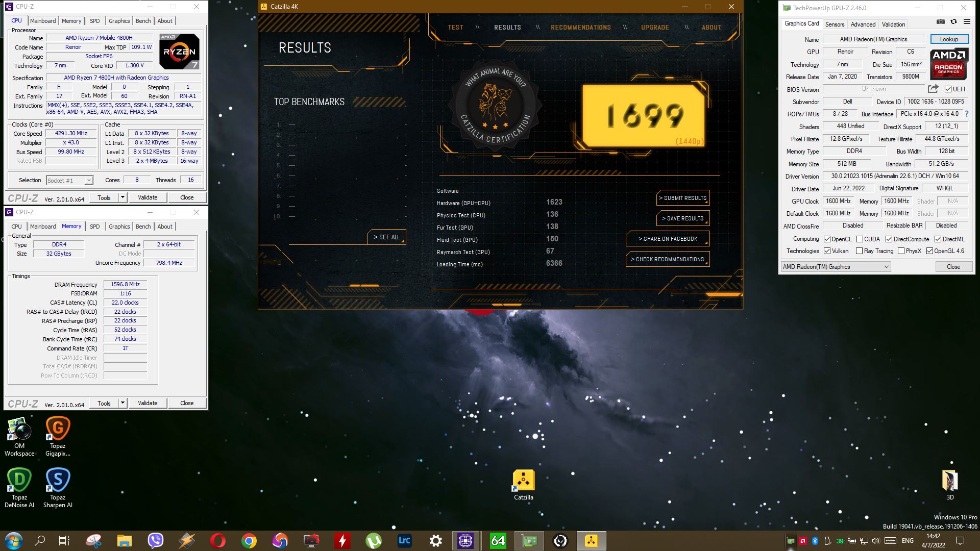Click the GPU-Z refresh icon
Viewport: 980px width, 551px height.
click(x=953, y=22)
